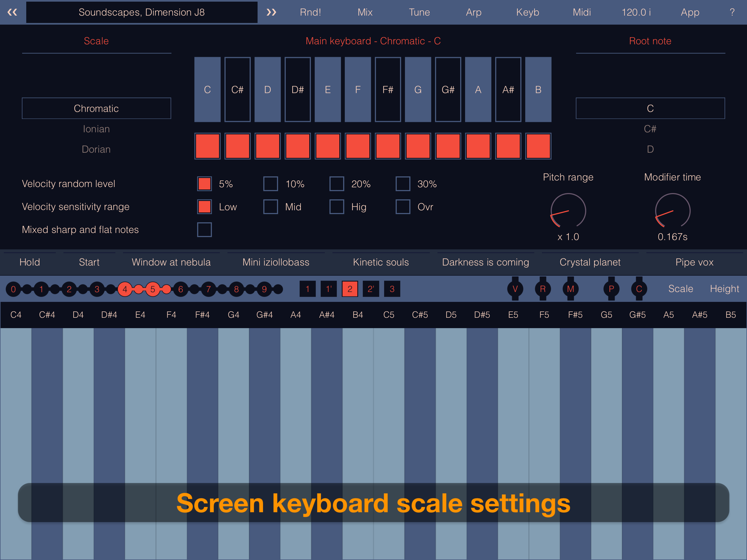
Task: Click the Pitch range knob
Action: 568,211
